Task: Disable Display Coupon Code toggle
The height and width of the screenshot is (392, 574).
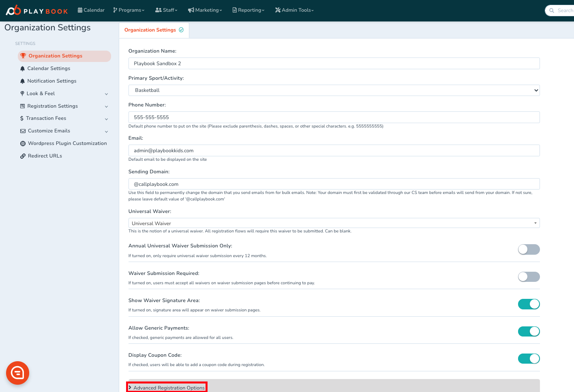Action: click(529, 358)
